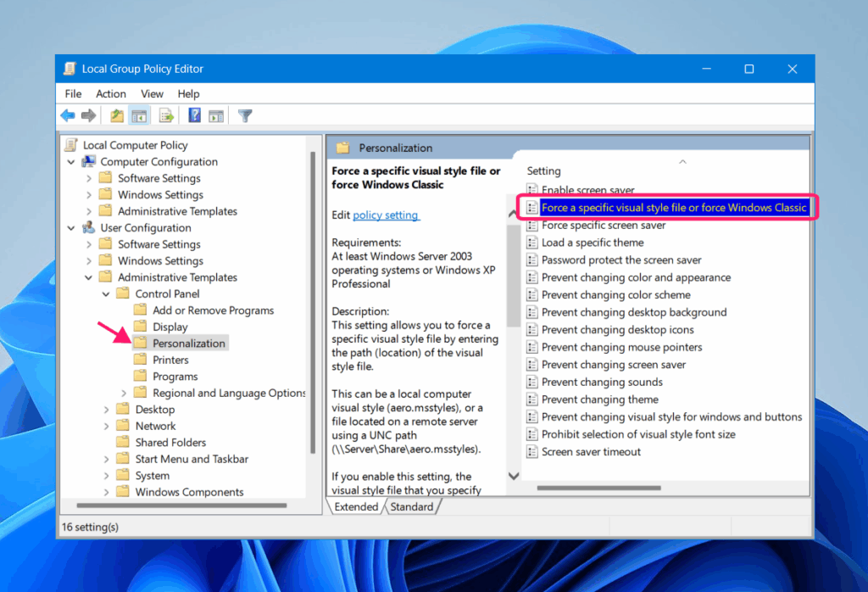Collapse the Control Panel tree node
Screen dimensions: 868x592
pyautogui.click(x=106, y=294)
